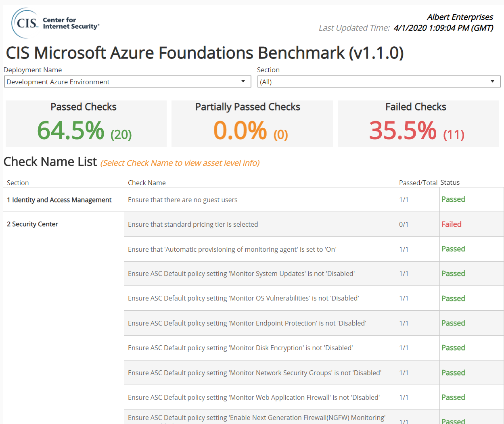Image resolution: width=504 pixels, height=424 pixels.
Task: Click the orange 'Select Check Name to view asset level info' hint
Action: click(180, 163)
